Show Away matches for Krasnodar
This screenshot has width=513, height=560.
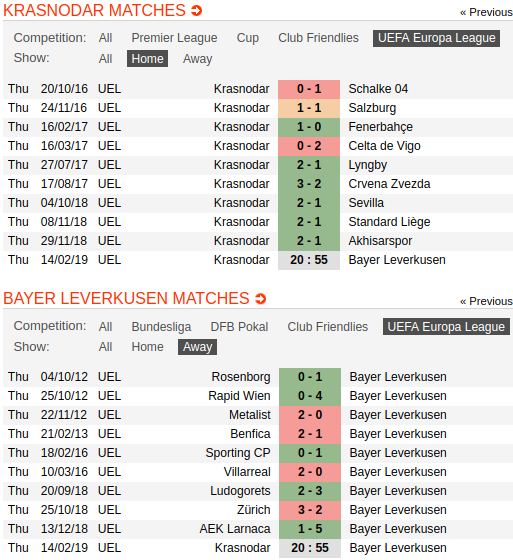[x=198, y=59]
